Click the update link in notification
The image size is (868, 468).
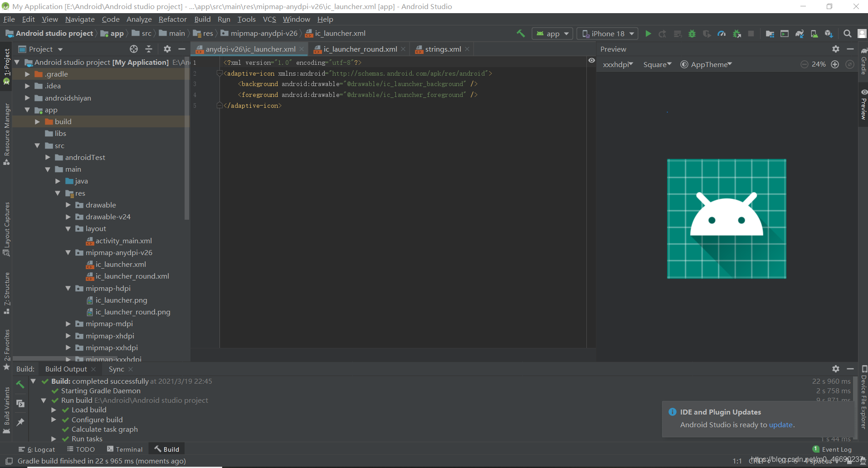[x=780, y=425]
